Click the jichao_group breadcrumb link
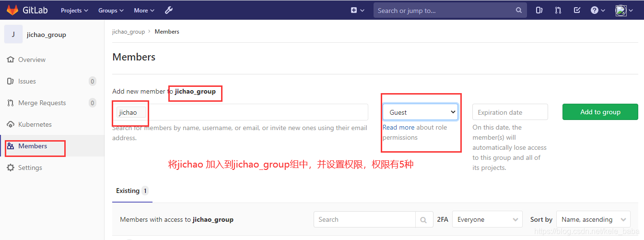This screenshot has width=644, height=240. pyautogui.click(x=129, y=32)
